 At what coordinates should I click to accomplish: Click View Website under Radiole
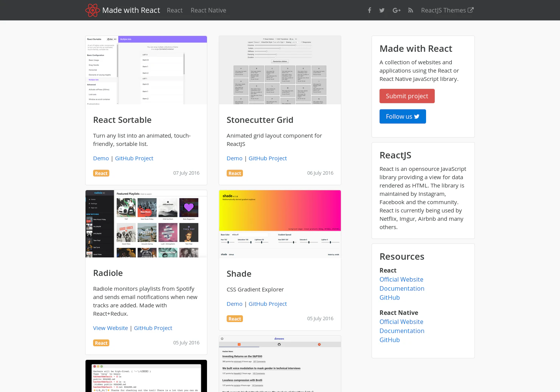click(110, 328)
